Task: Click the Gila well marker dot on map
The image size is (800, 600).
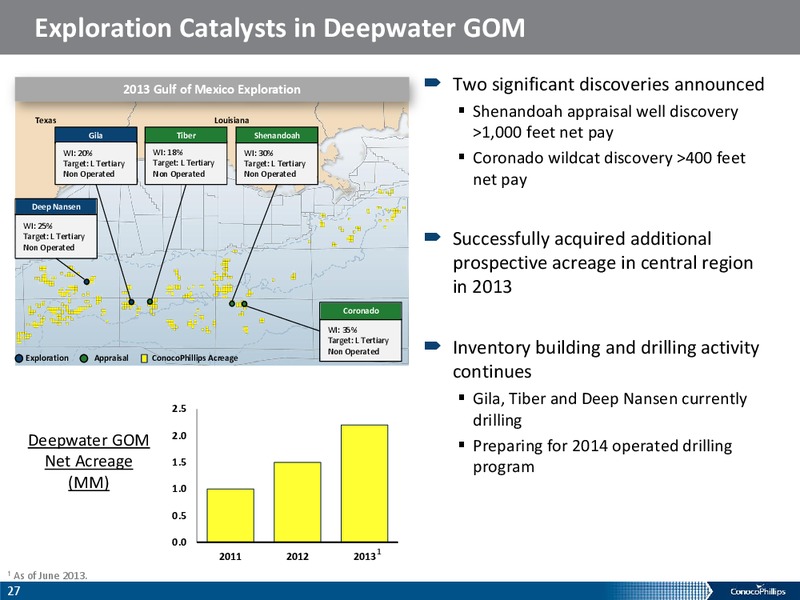Action: pyautogui.click(x=132, y=302)
